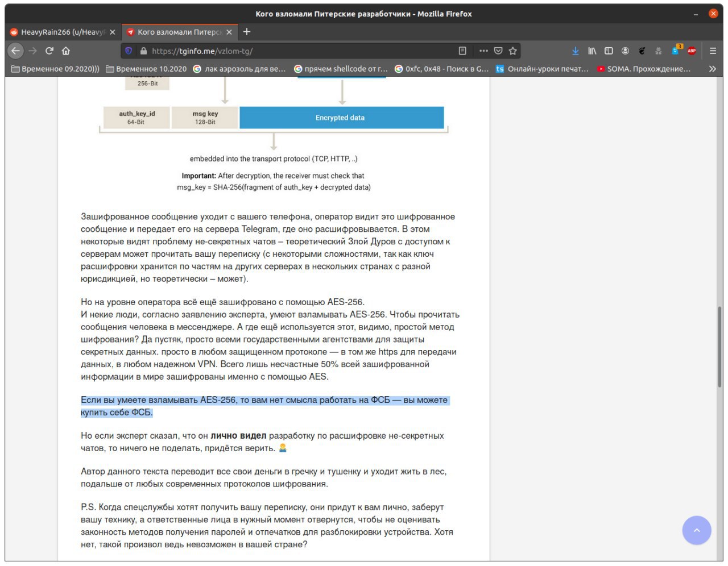
Task: Open a new tab
Action: click(x=247, y=32)
